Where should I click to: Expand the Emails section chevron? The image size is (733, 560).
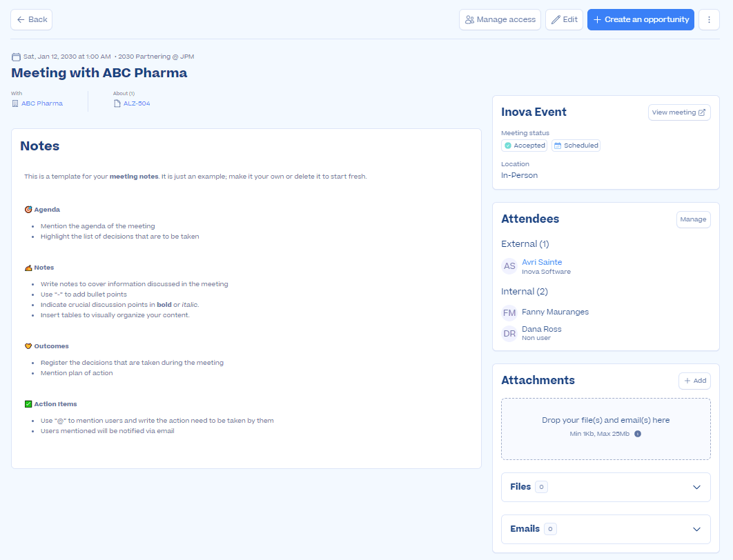pyautogui.click(x=696, y=529)
